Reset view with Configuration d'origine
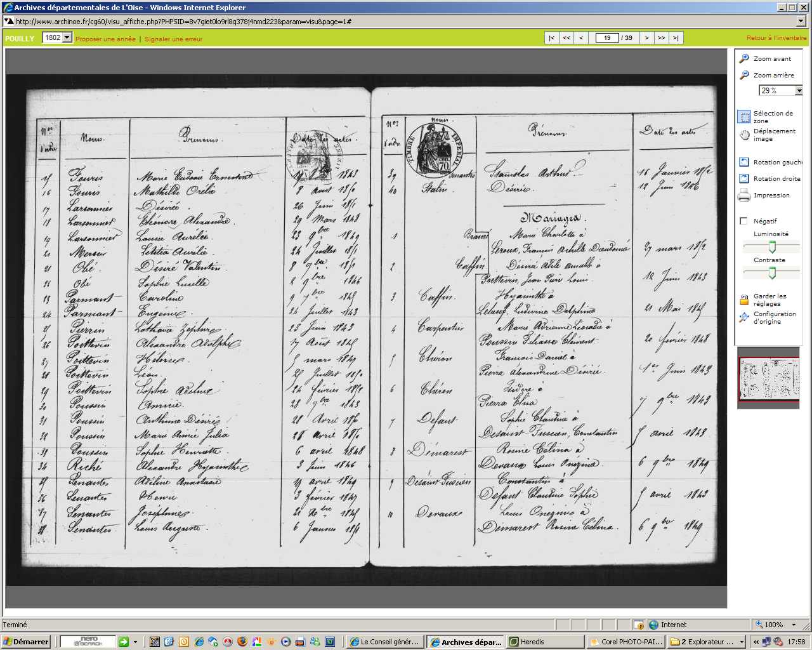The height and width of the screenshot is (650, 812). (744, 317)
